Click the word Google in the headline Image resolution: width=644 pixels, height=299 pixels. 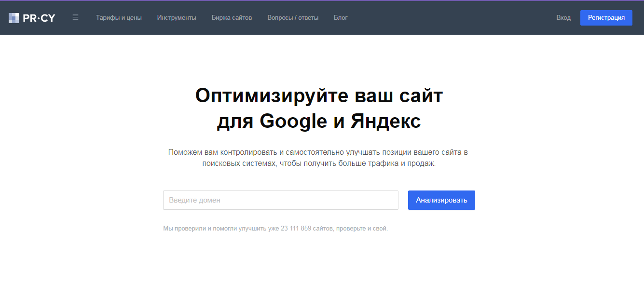coord(293,121)
